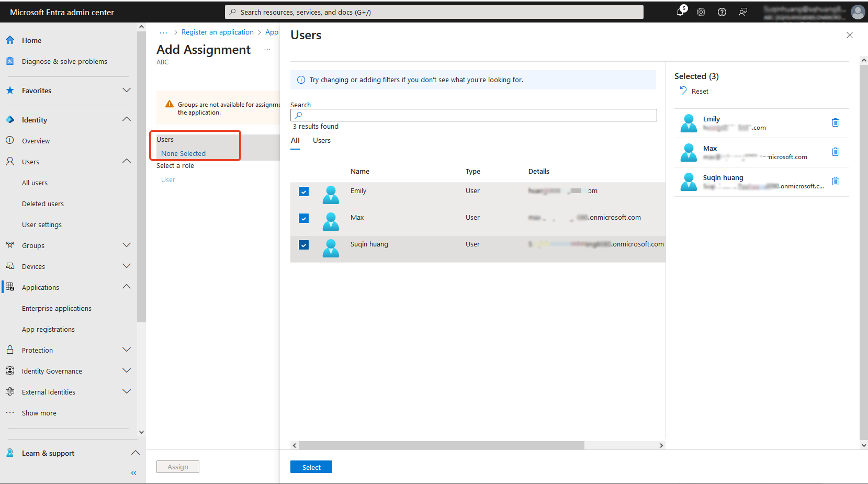Viewport: 868px width, 484px height.
Task: Click the Details column header
Action: point(539,171)
